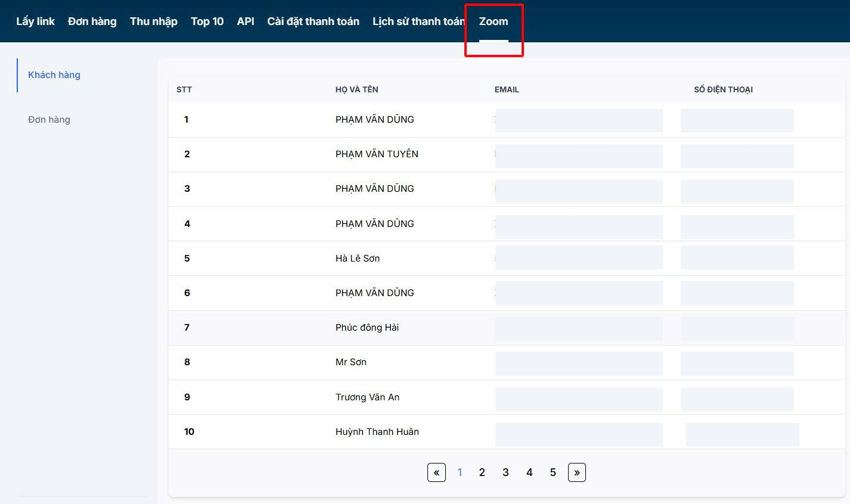Jump to page 3 of results
Viewport: 850px width, 504px height.
click(x=505, y=472)
